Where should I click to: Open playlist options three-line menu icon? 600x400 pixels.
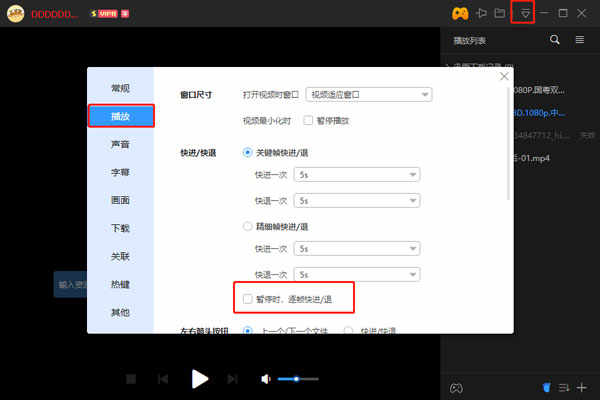580,39
